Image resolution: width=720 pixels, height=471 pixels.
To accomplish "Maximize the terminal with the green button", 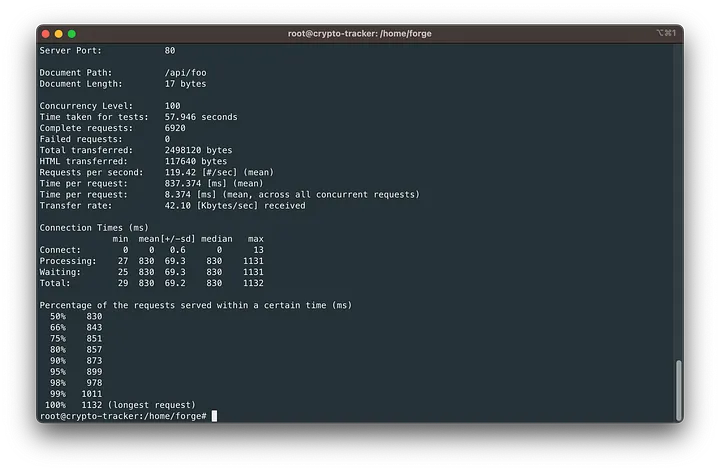I will pyautogui.click(x=72, y=34).
